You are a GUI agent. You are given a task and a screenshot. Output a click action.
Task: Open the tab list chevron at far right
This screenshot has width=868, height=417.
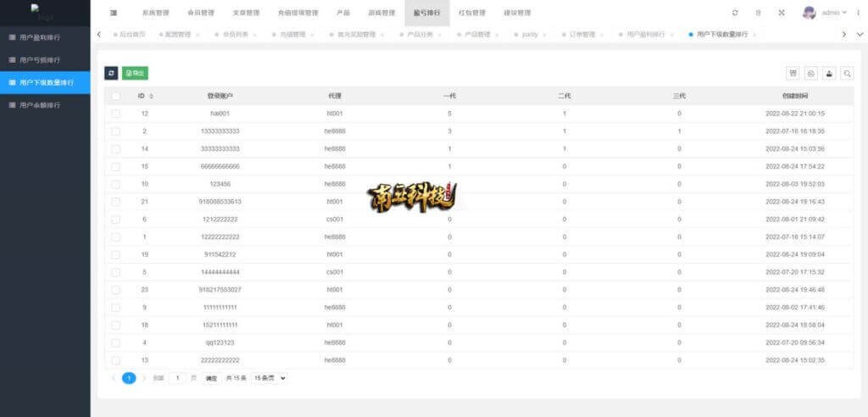[x=843, y=34]
